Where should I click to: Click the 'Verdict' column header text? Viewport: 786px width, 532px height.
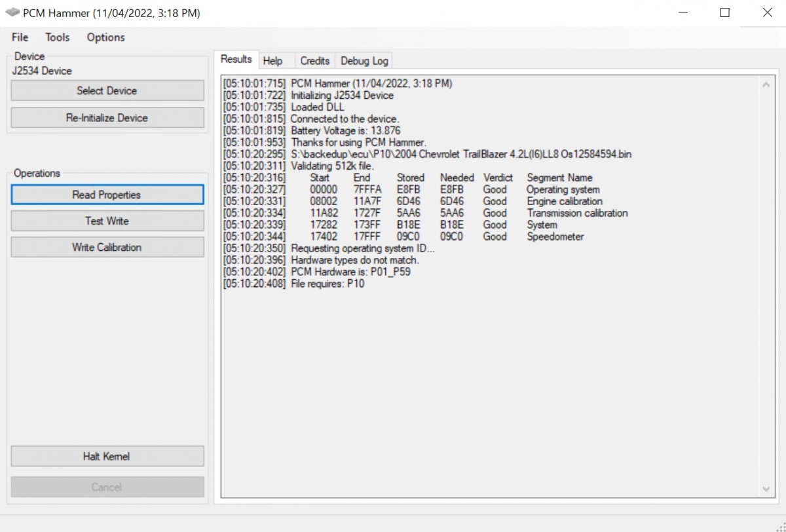coord(498,178)
